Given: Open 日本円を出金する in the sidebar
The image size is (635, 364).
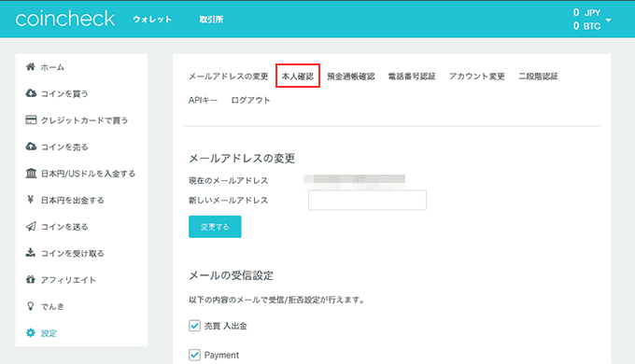Looking at the screenshot, I should pyautogui.click(x=73, y=200).
